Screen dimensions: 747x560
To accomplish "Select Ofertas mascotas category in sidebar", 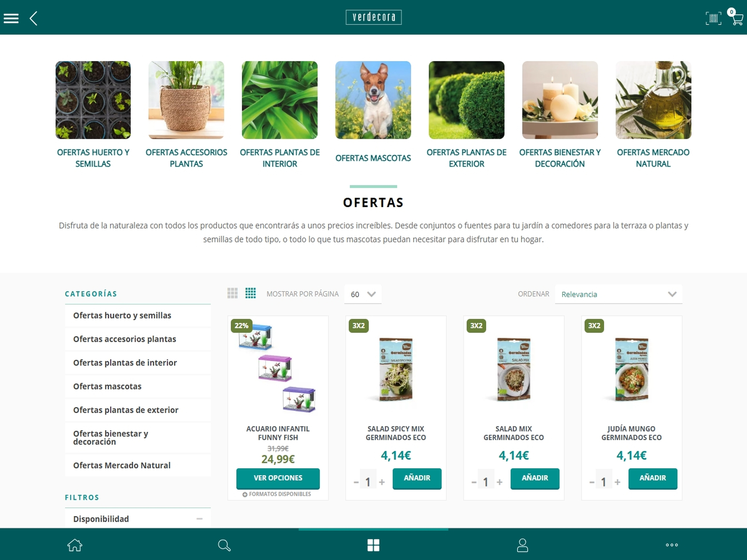I will (138, 386).
